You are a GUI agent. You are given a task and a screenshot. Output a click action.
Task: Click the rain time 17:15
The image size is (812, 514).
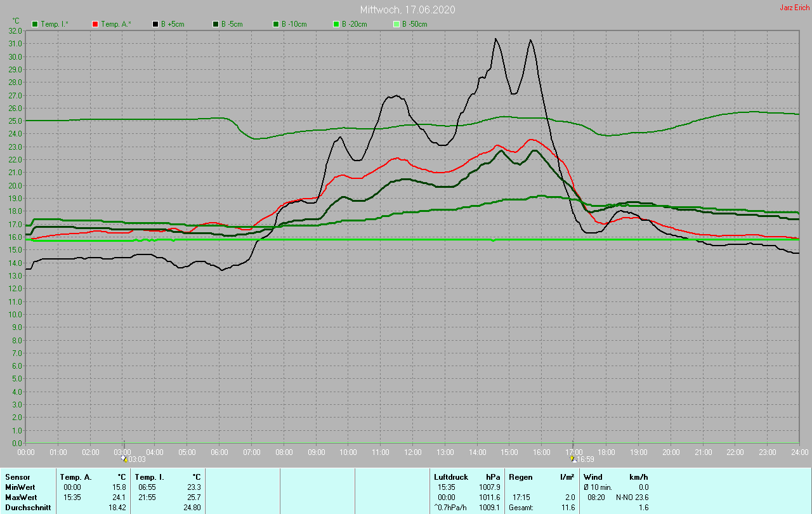tap(521, 497)
